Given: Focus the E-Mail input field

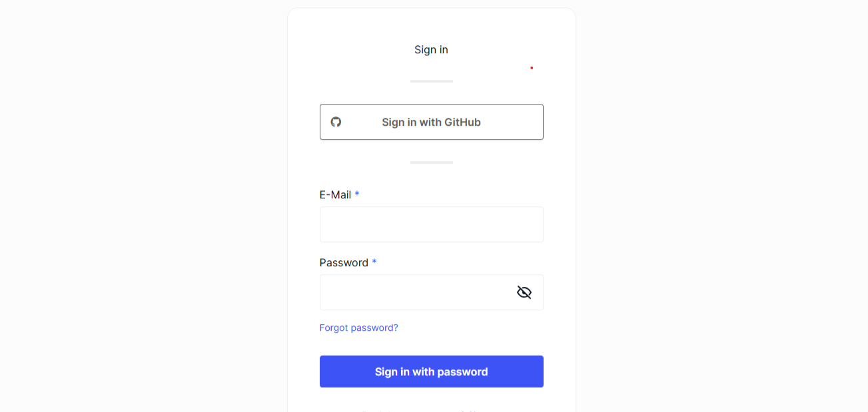Looking at the screenshot, I should [x=431, y=224].
